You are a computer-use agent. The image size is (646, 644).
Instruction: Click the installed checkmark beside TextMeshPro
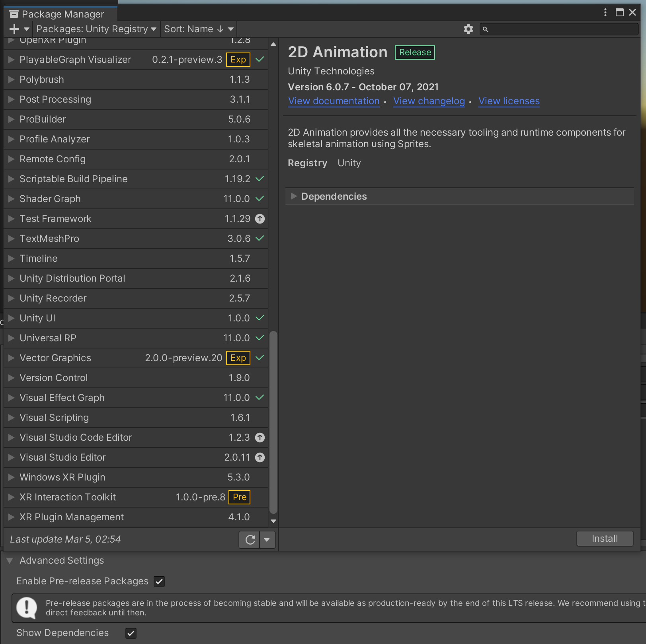click(260, 238)
